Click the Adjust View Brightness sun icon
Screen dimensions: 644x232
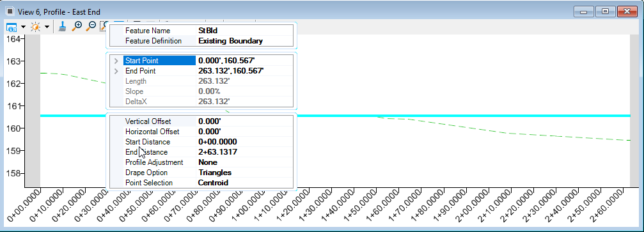36,27
